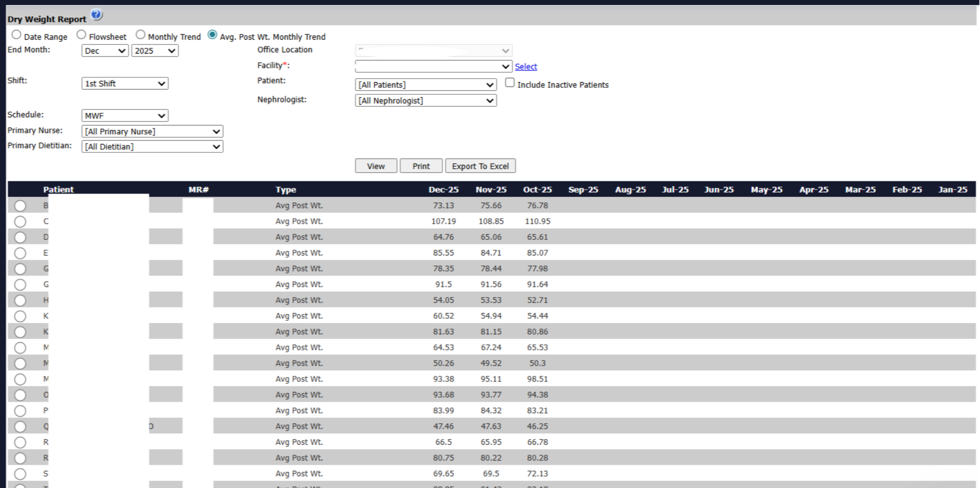Image resolution: width=980 pixels, height=488 pixels.
Task: Select the patient row radio with 64.76 Dec-25
Action: pyautogui.click(x=20, y=237)
